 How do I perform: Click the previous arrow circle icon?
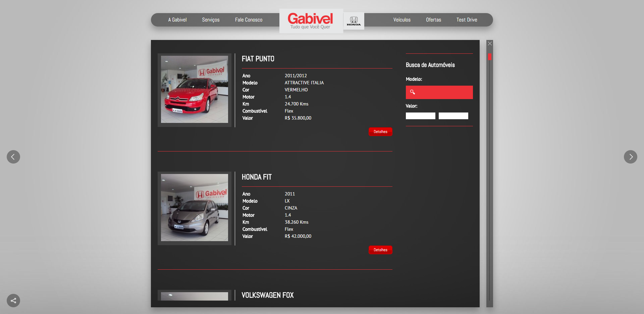click(13, 157)
